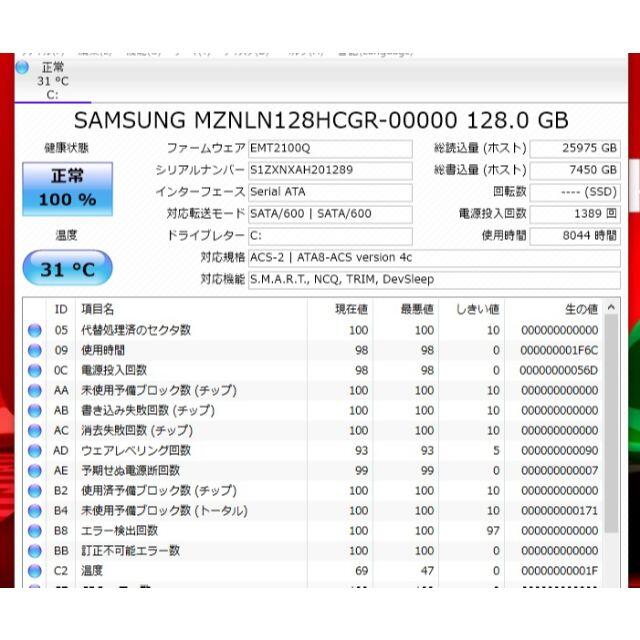Click the 最悪値 column header
This screenshot has height=640, width=640.
click(x=406, y=309)
